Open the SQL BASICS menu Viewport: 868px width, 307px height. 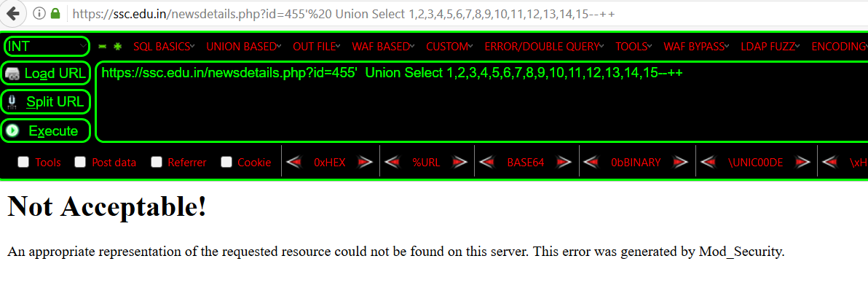(165, 47)
